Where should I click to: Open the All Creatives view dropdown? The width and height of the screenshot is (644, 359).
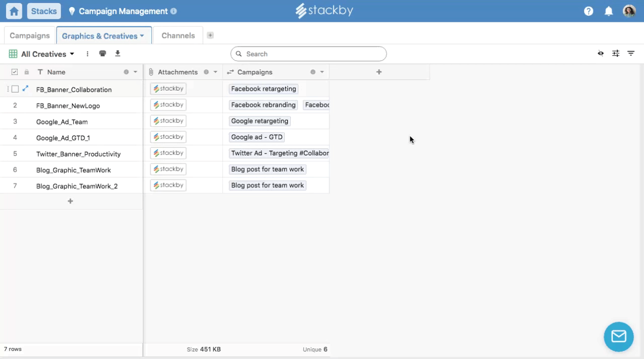[42, 54]
